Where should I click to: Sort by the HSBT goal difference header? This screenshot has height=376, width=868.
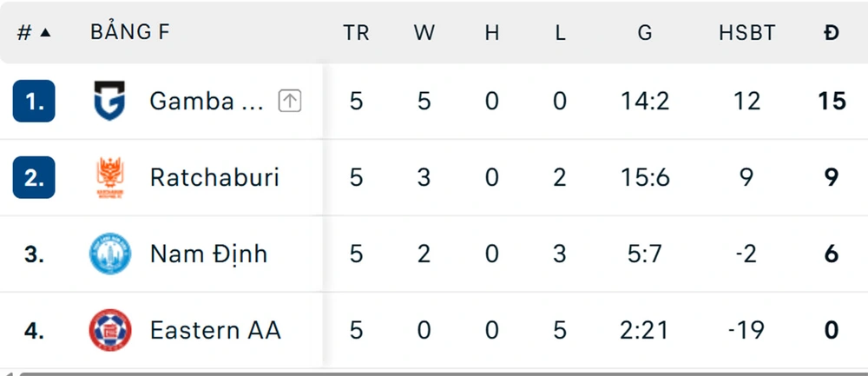[x=746, y=33]
